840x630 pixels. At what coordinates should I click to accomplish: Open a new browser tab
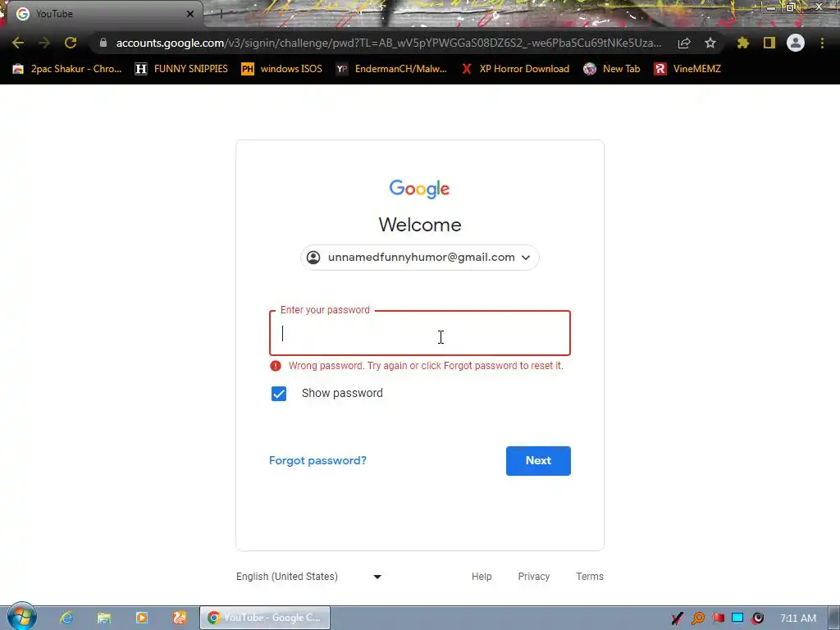coord(221,14)
